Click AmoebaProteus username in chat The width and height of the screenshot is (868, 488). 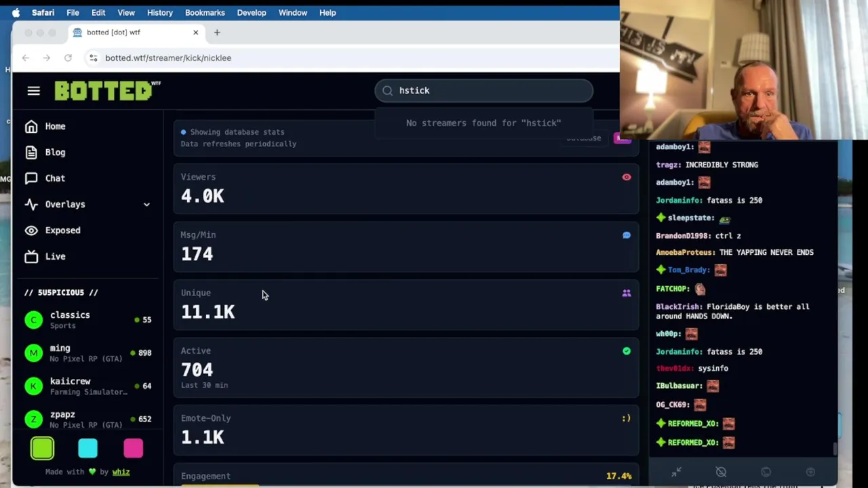tap(685, 252)
